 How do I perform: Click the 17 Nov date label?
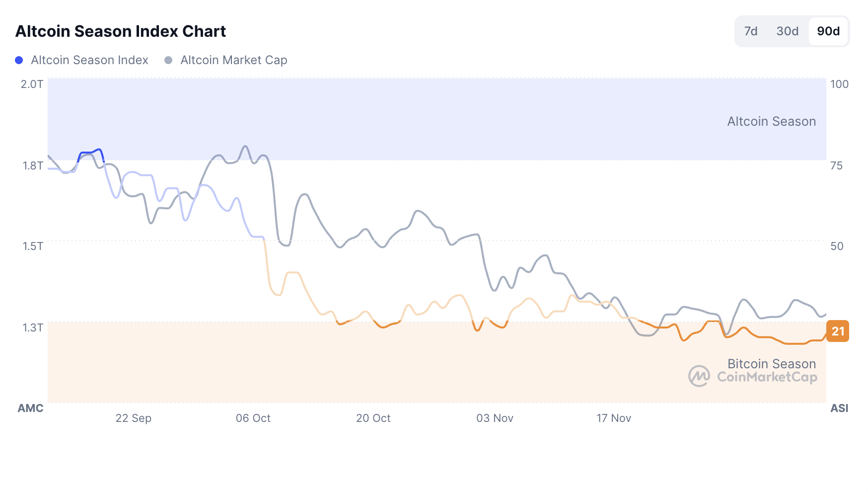click(613, 418)
